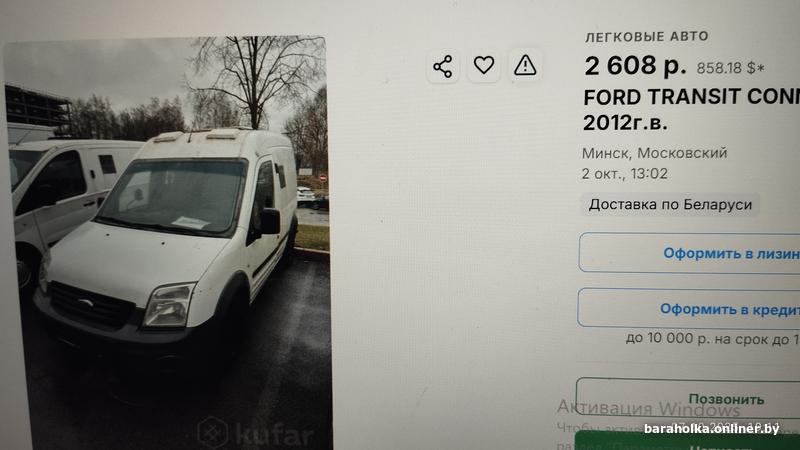Open the ЛЕГКОВЫЕ АВТО category link
Screen dimensions: 800x450
tap(646, 37)
